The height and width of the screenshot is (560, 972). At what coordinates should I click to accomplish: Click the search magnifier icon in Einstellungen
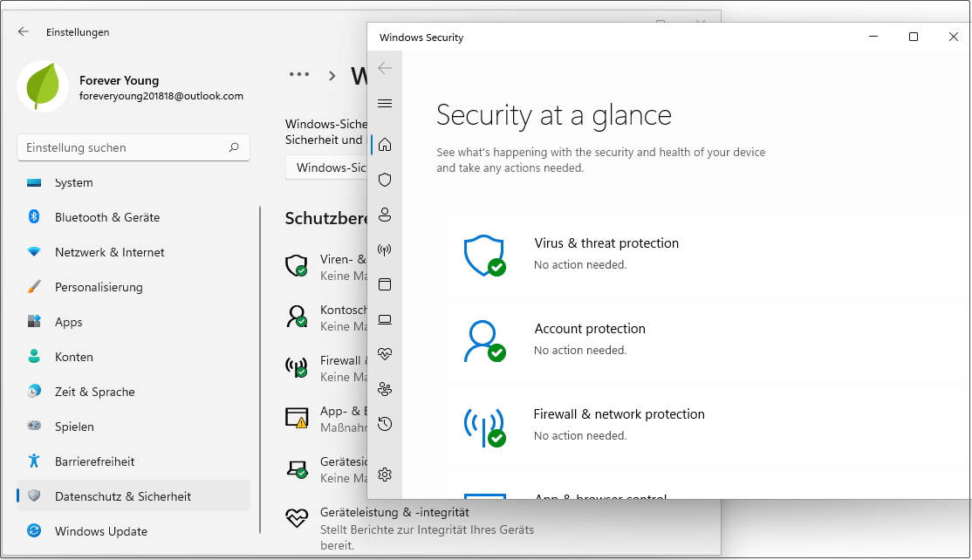[x=234, y=147]
